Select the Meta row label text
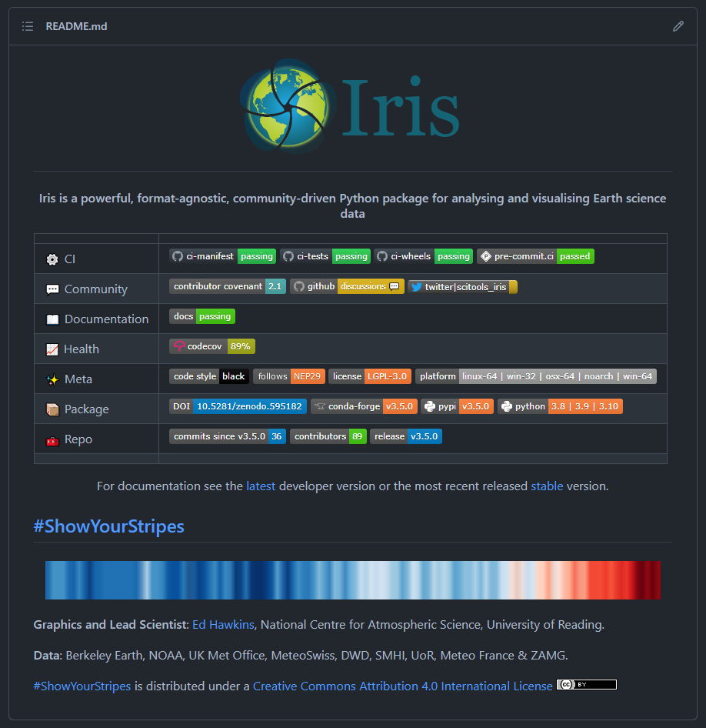 coord(78,379)
